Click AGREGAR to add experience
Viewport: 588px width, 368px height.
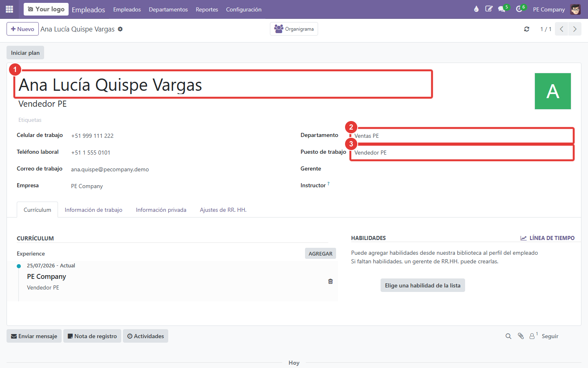pyautogui.click(x=321, y=254)
